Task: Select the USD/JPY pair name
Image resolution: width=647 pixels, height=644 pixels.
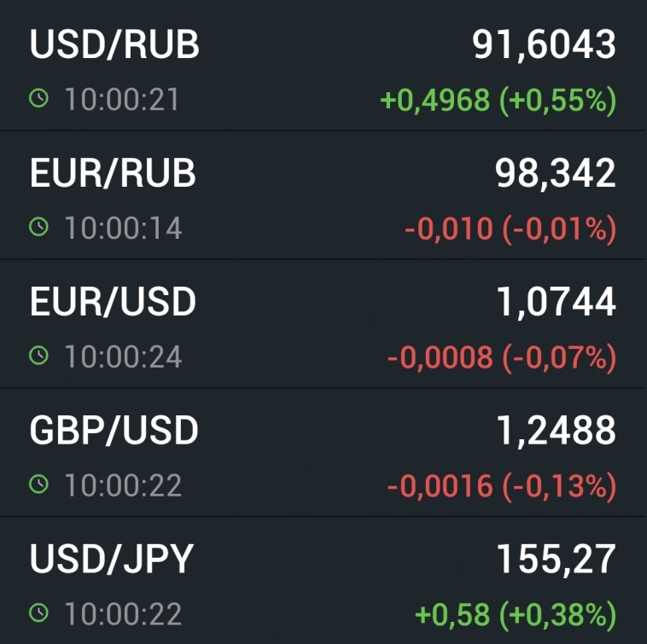Action: 112,559
